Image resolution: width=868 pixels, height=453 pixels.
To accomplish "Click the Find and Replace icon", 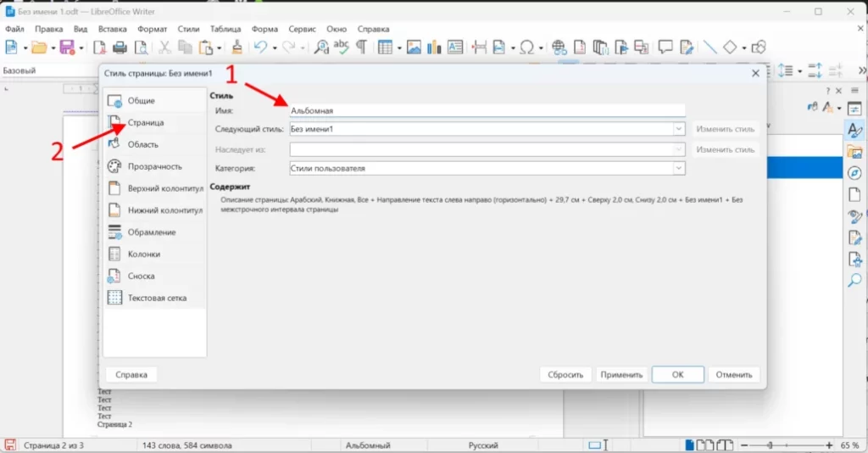I will coord(321,48).
